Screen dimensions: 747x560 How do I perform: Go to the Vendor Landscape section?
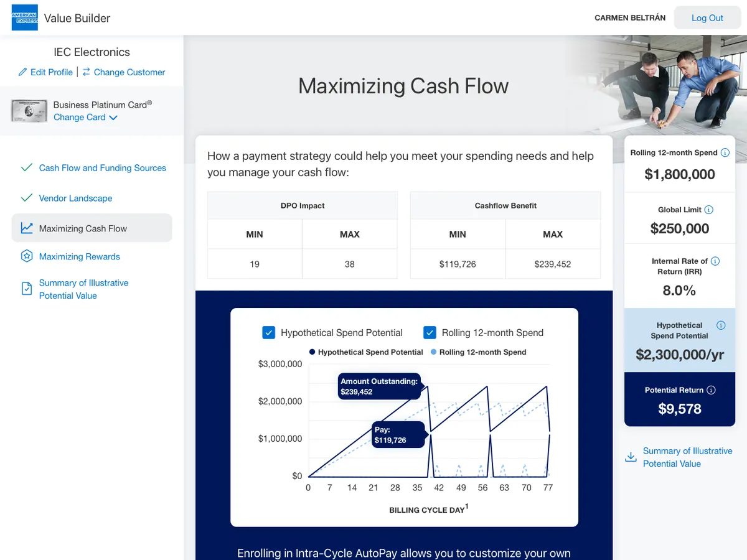(x=76, y=198)
